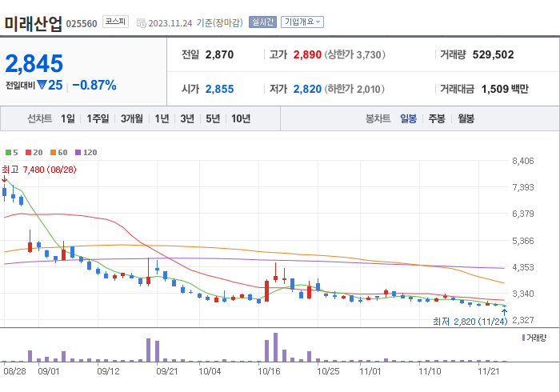The width and height of the screenshot is (560, 392).
Task: Switch to 주봉 candle chart
Action: (x=437, y=118)
